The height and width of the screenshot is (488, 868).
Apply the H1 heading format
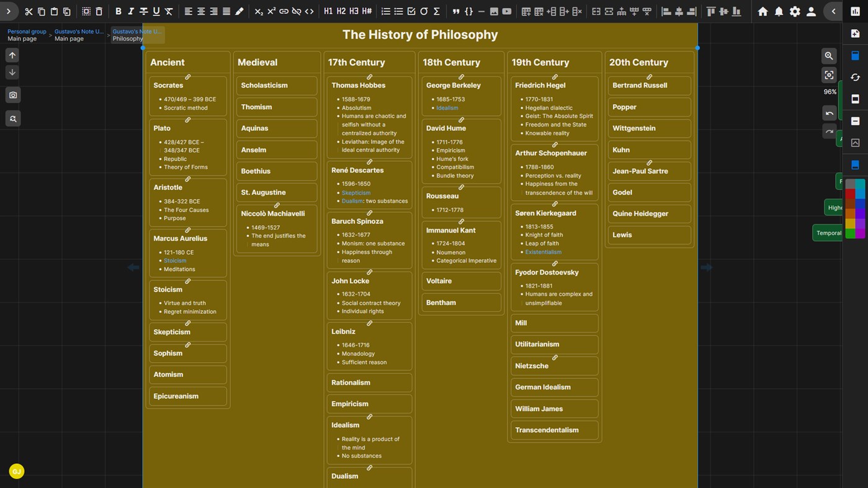pos(327,11)
